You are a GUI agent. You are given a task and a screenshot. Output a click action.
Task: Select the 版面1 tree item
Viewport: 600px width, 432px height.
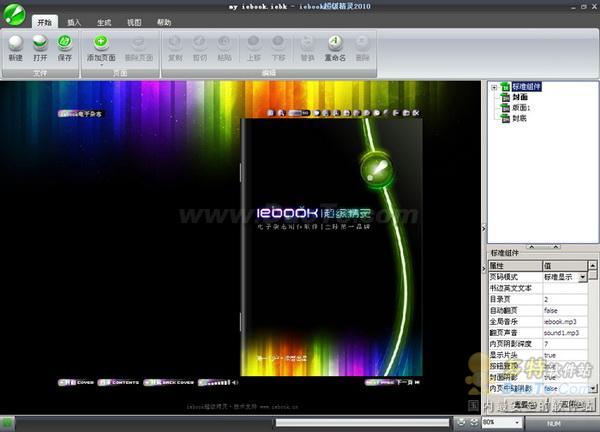tap(521, 108)
